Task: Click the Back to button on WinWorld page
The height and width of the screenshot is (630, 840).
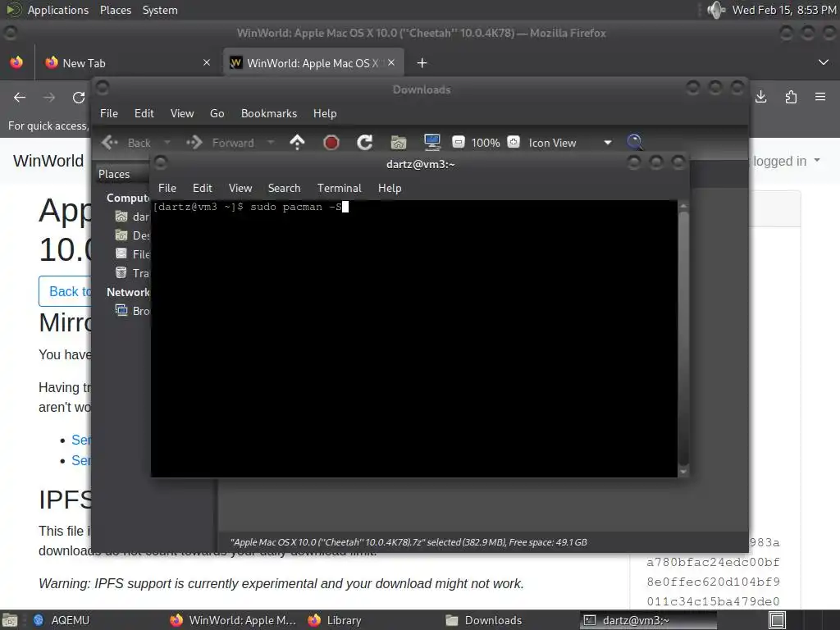Action: click(66, 291)
